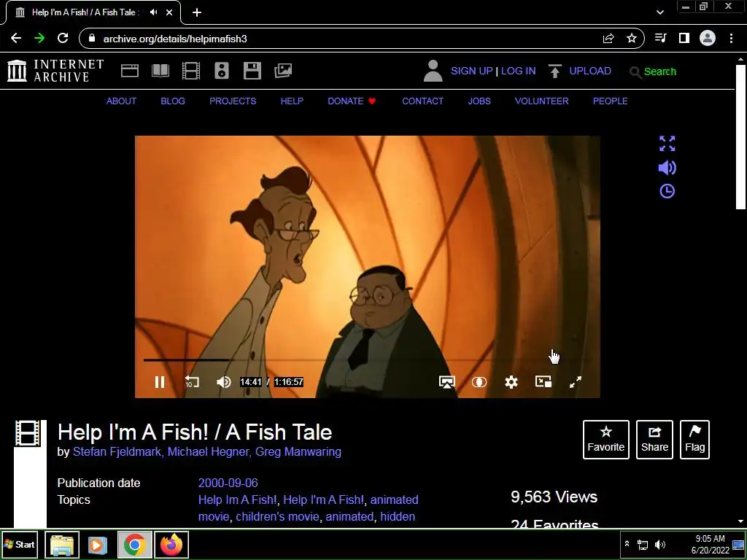Click the user avatar icon beside Sign Up
This screenshot has width=747, height=560.
pos(433,71)
